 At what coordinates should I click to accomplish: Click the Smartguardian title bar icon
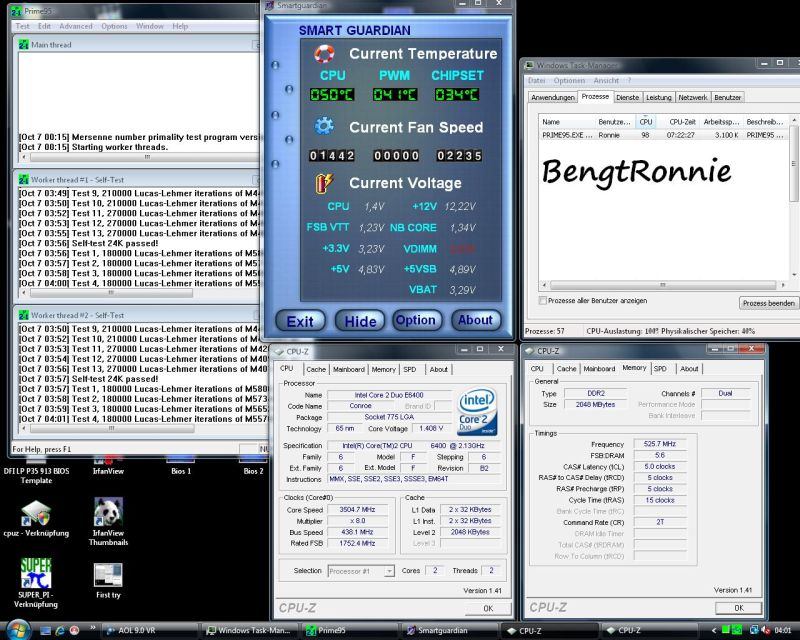[270, 6]
